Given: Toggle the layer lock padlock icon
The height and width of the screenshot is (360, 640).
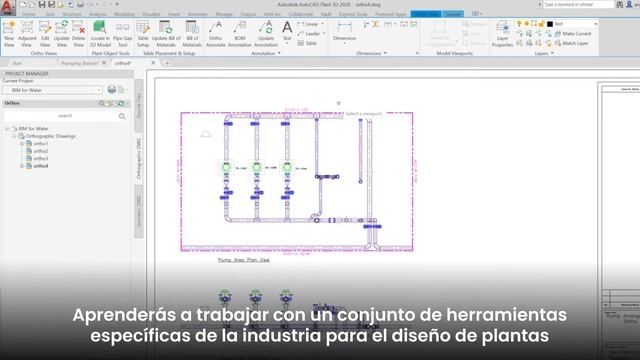Looking at the screenshot, I should tap(542, 24).
